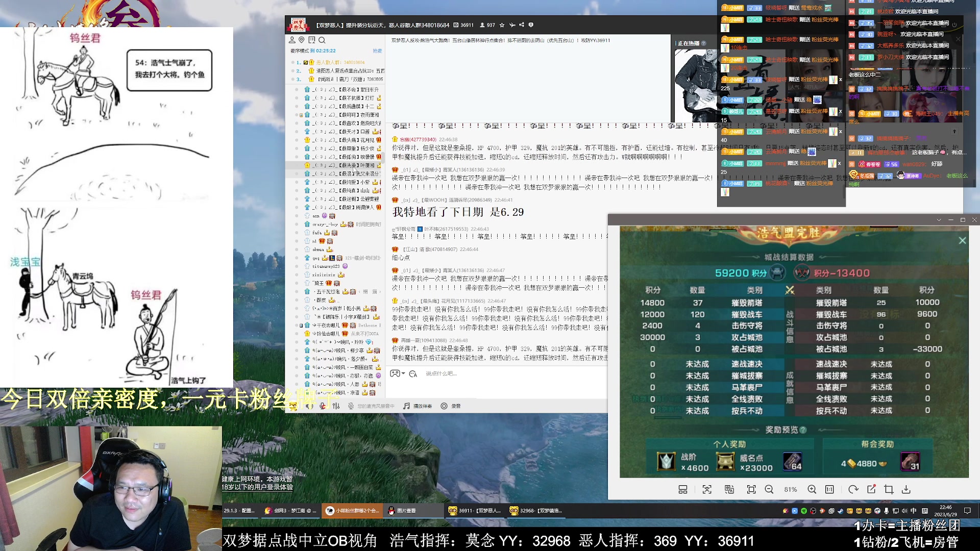Fit image to window in the viewer
This screenshot has width=980, height=551.
751,490
